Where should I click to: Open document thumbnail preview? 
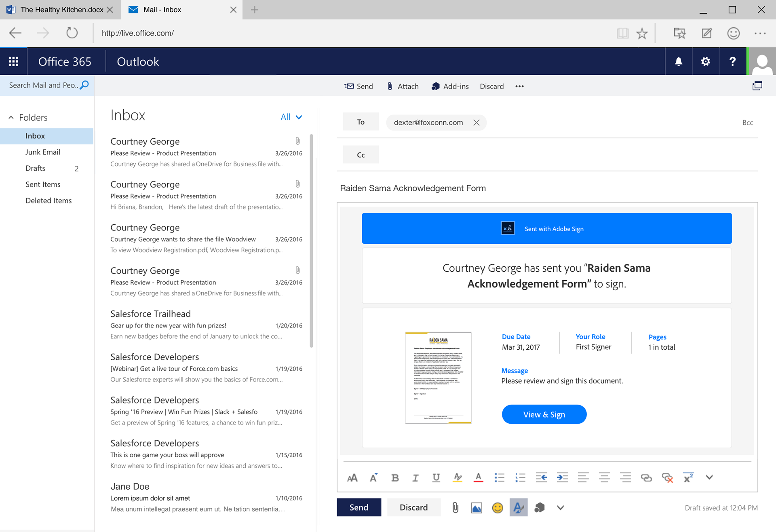click(x=438, y=378)
